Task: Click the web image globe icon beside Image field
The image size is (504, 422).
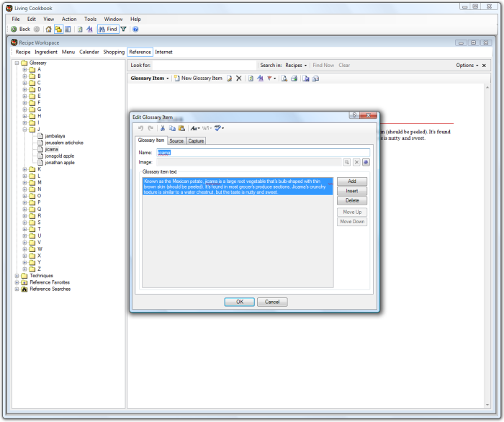Action: pos(366,162)
